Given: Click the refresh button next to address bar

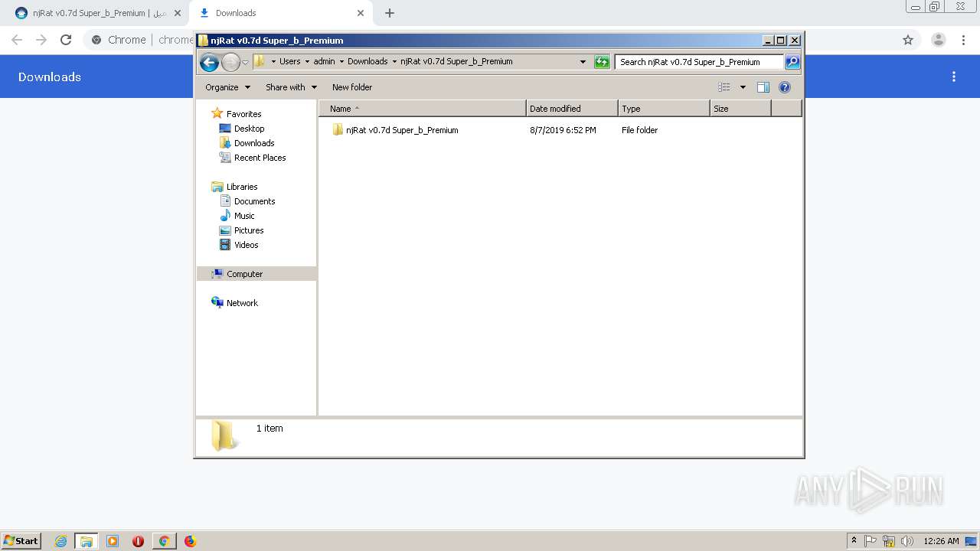Looking at the screenshot, I should [602, 62].
